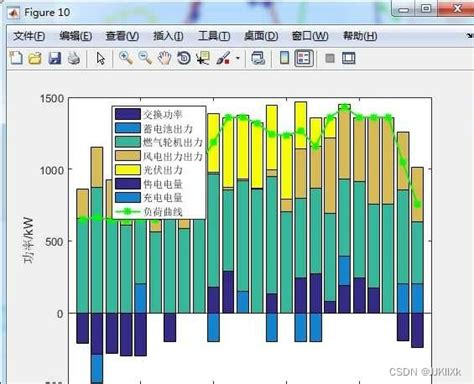Activate the Pan hand tool
The width and height of the screenshot is (474, 384).
click(x=164, y=58)
